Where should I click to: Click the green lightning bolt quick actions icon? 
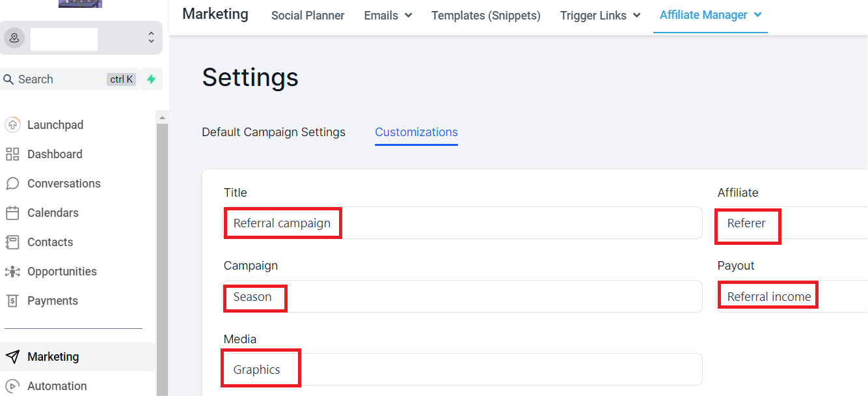[x=151, y=79]
